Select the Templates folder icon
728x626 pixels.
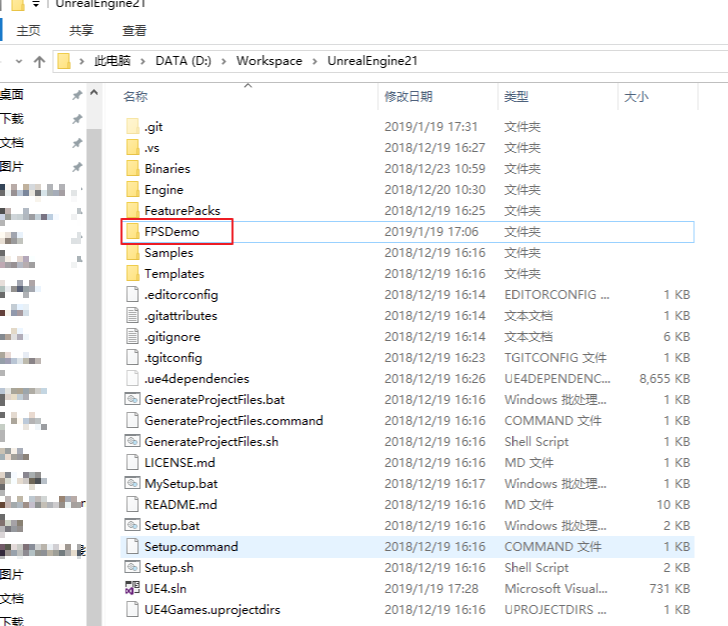[x=133, y=273]
